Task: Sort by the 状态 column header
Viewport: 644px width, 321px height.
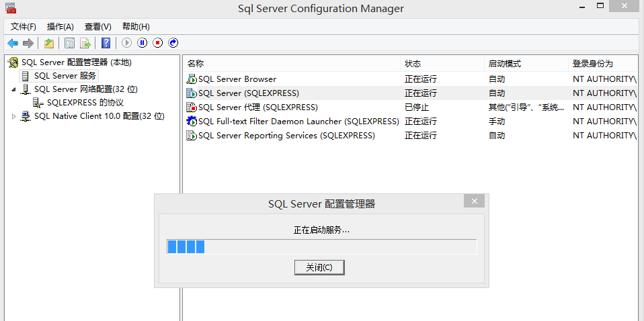Action: tap(442, 64)
